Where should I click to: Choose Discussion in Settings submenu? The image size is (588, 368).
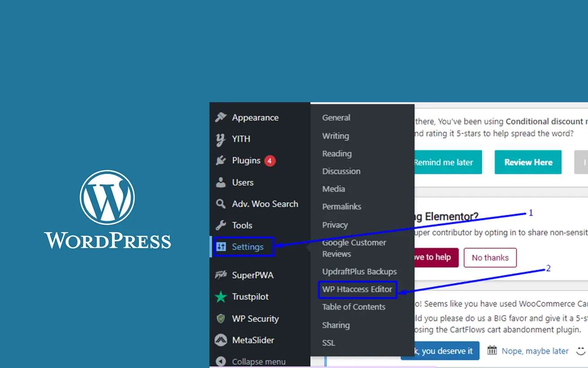[341, 171]
